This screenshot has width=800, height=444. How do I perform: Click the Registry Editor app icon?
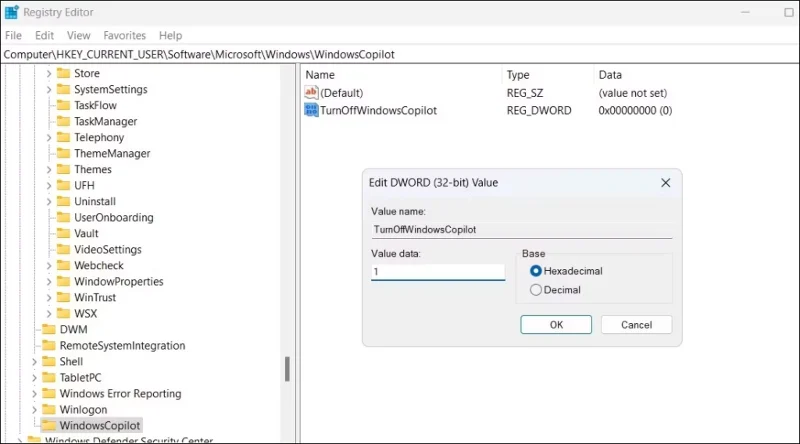[11, 12]
